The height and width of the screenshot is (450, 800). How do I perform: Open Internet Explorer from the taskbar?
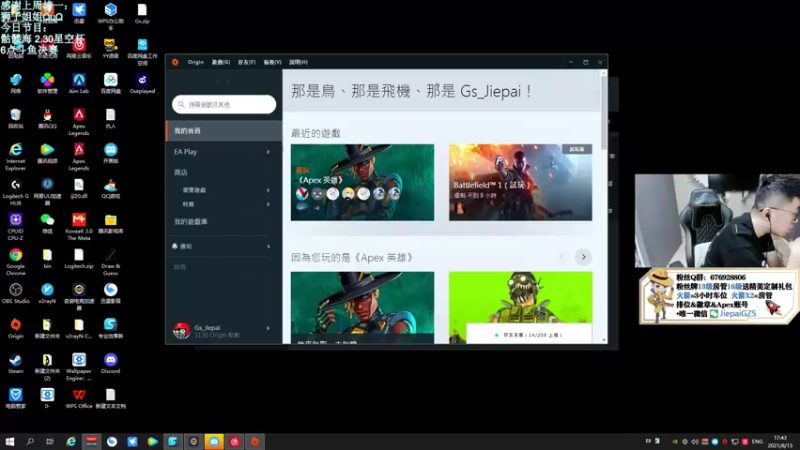click(71, 441)
